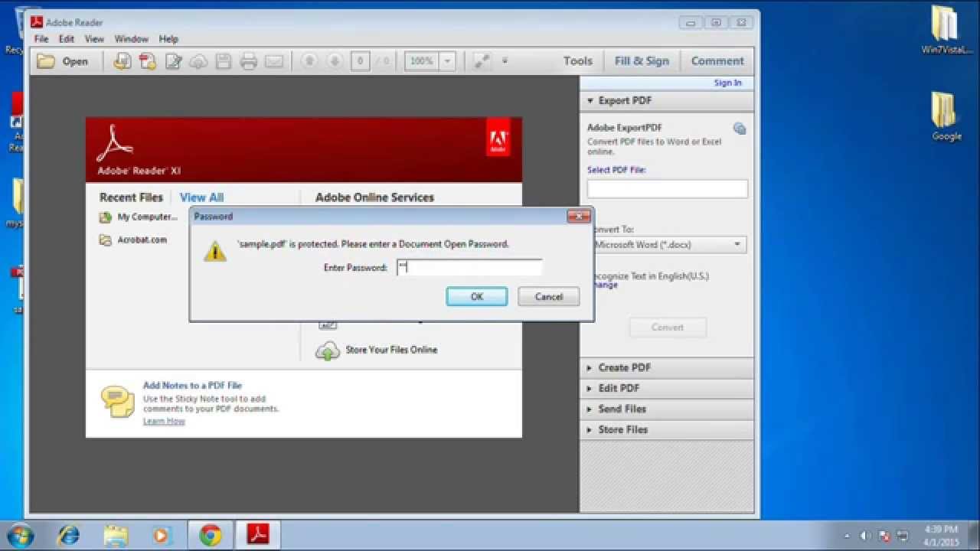Click the Create PDF toolbar icon

(148, 61)
